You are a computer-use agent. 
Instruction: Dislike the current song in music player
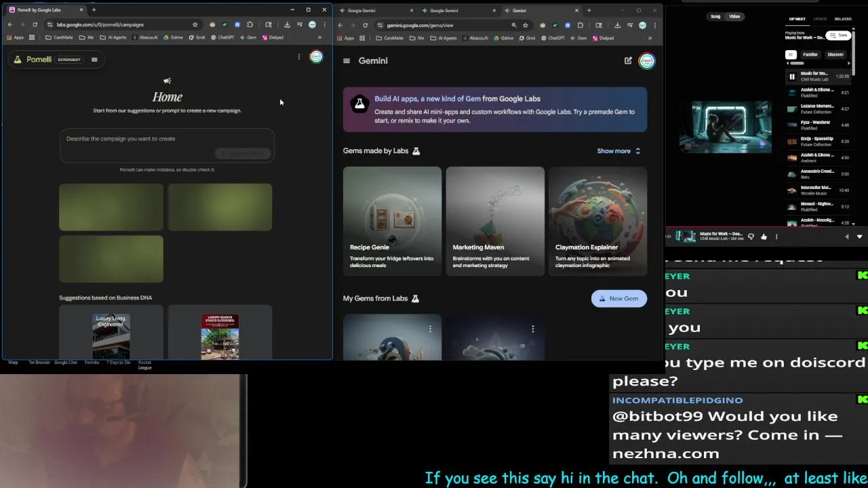pos(751,237)
